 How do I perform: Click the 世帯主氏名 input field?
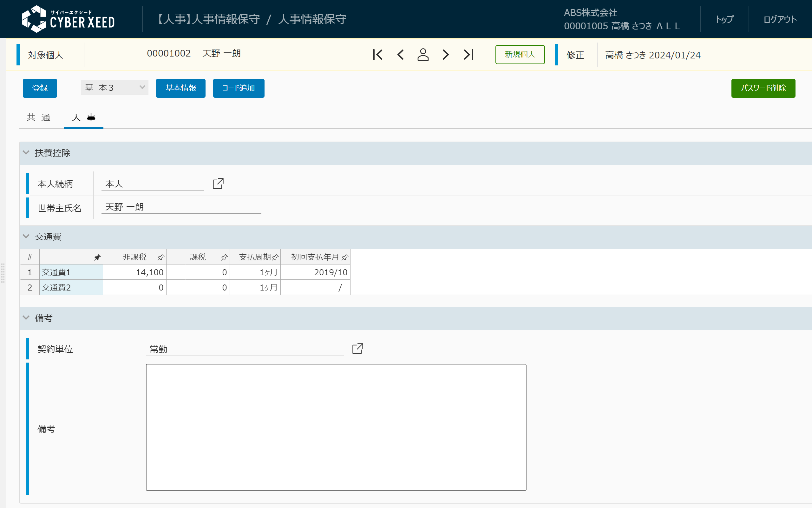click(x=181, y=207)
